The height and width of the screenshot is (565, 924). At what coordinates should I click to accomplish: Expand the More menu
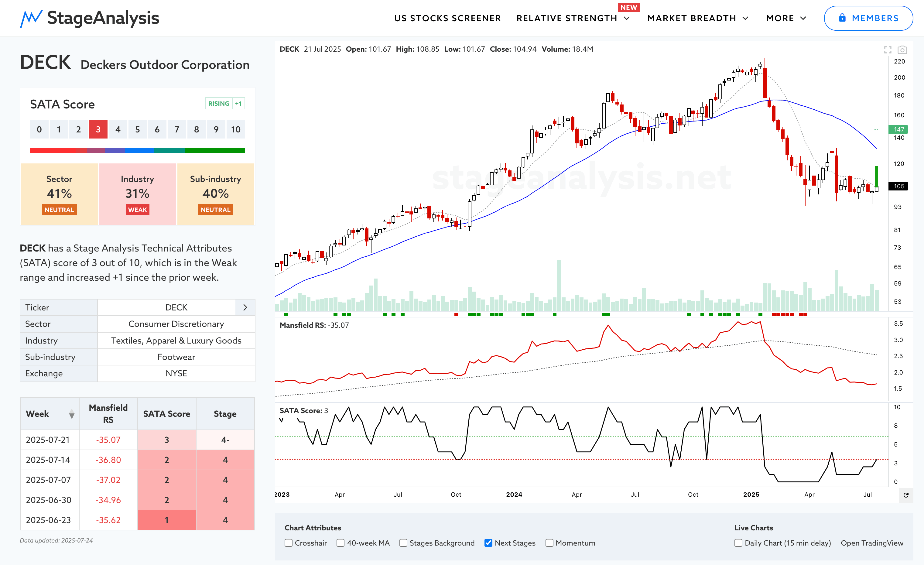click(x=786, y=18)
